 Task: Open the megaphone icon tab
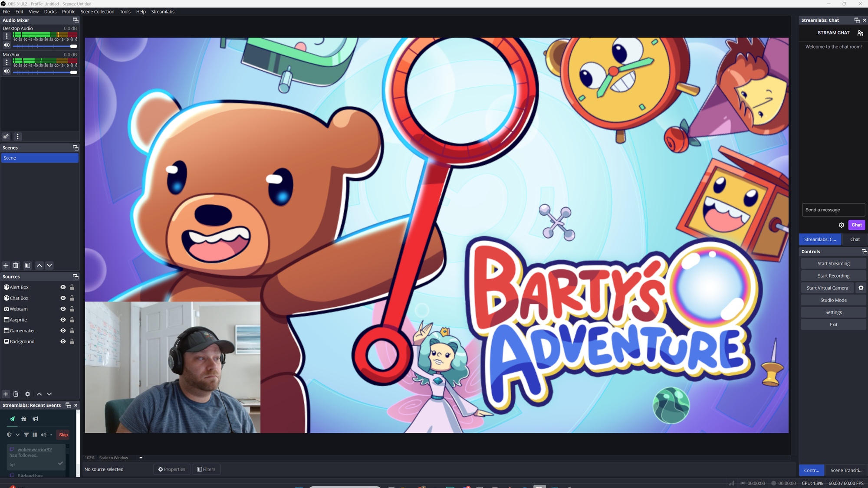click(36, 419)
